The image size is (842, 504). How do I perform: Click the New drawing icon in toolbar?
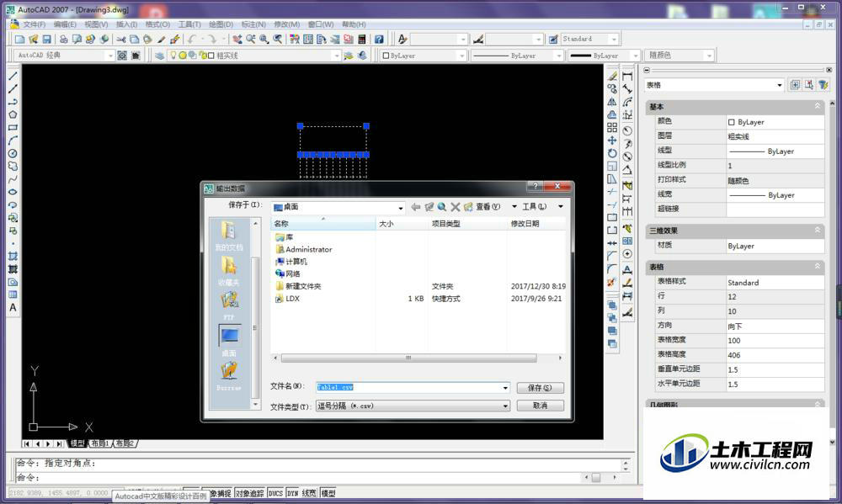pos(20,40)
